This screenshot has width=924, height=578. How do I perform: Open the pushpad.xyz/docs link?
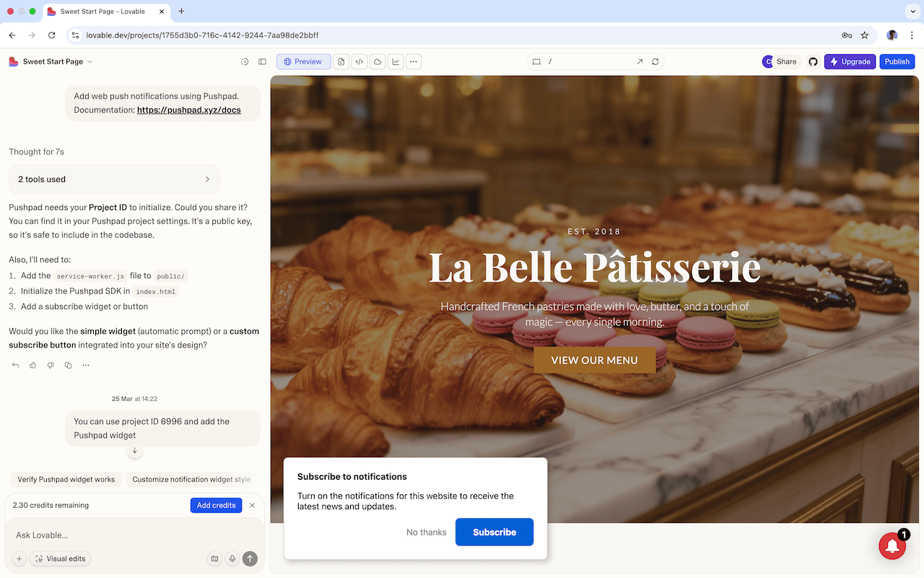(x=188, y=110)
